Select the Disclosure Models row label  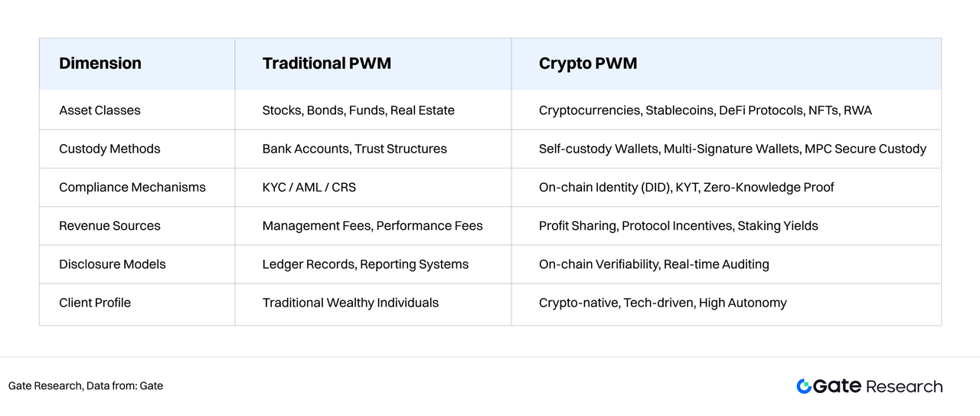[113, 264]
